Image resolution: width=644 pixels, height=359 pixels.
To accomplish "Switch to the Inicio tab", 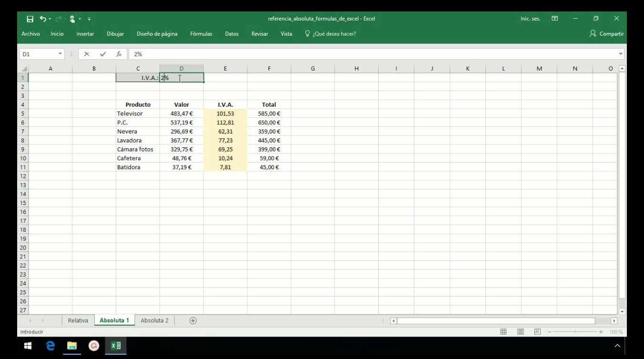I will (x=57, y=34).
